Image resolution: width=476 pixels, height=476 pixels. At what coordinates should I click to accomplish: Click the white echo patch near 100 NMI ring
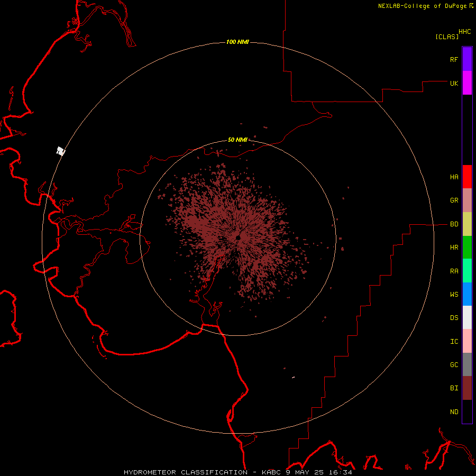(61, 151)
